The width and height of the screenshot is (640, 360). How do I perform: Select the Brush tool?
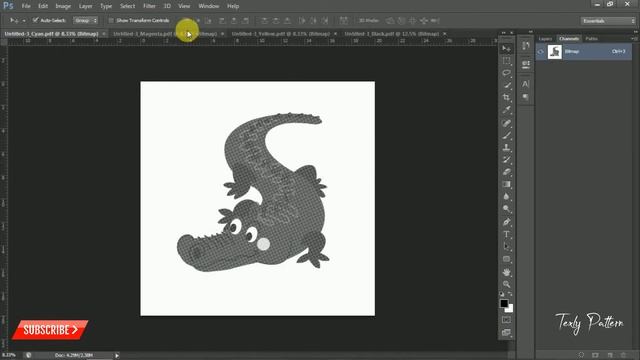[x=506, y=135]
